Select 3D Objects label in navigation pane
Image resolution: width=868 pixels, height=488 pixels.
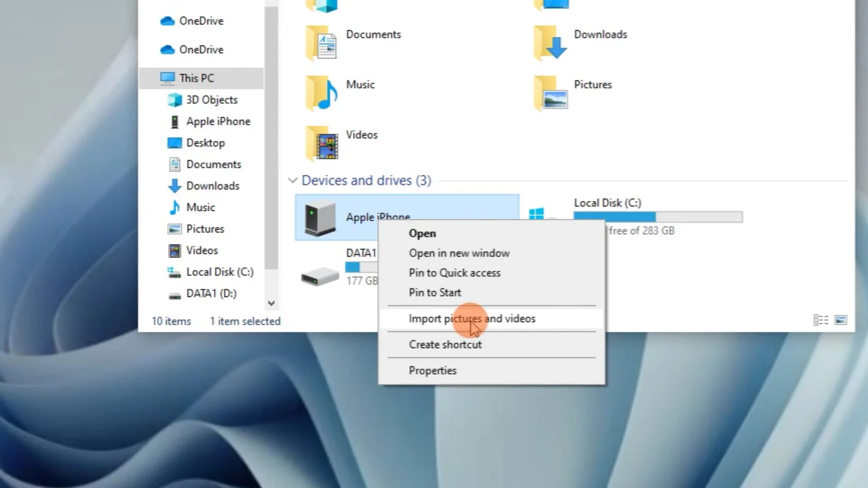coord(212,100)
